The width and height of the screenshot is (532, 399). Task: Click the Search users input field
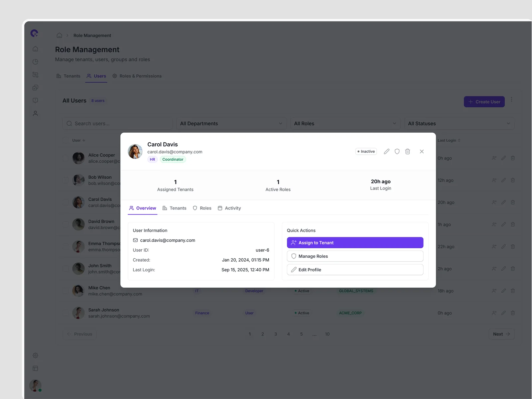click(x=118, y=124)
